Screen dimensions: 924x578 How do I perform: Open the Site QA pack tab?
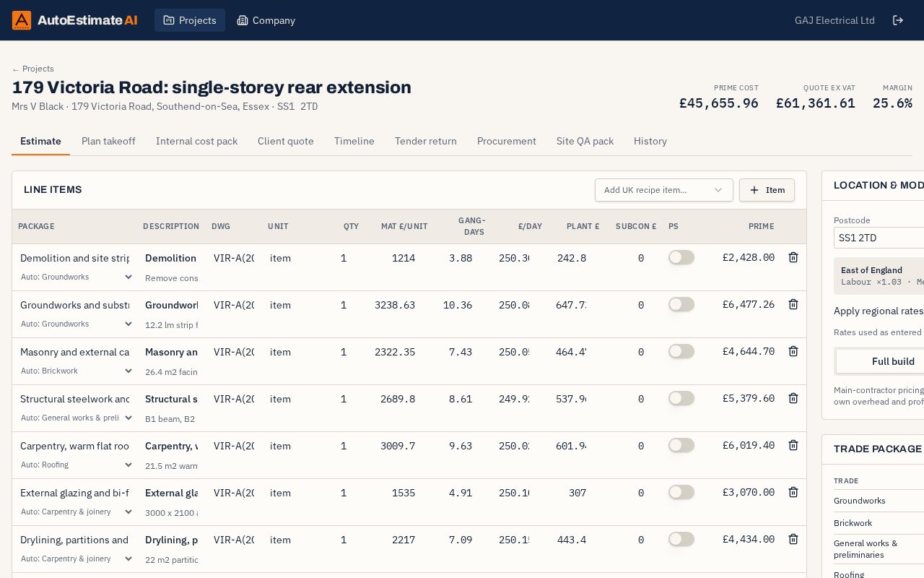click(585, 141)
